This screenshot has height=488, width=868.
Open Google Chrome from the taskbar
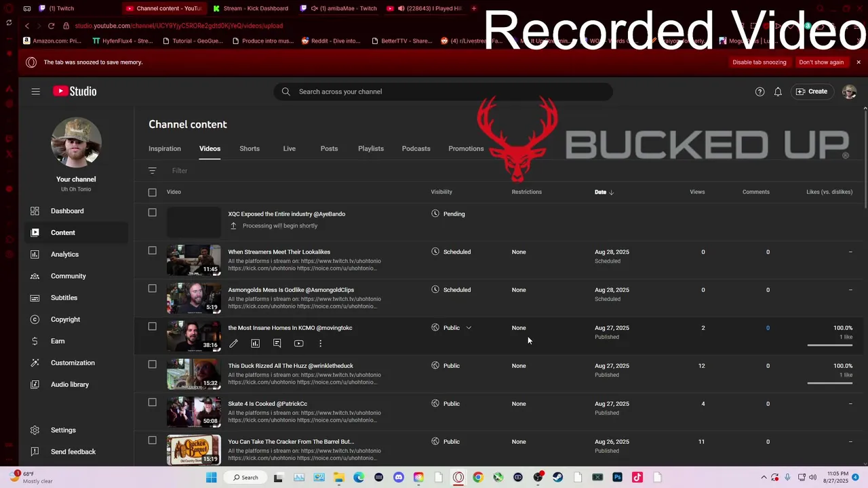coord(478,477)
